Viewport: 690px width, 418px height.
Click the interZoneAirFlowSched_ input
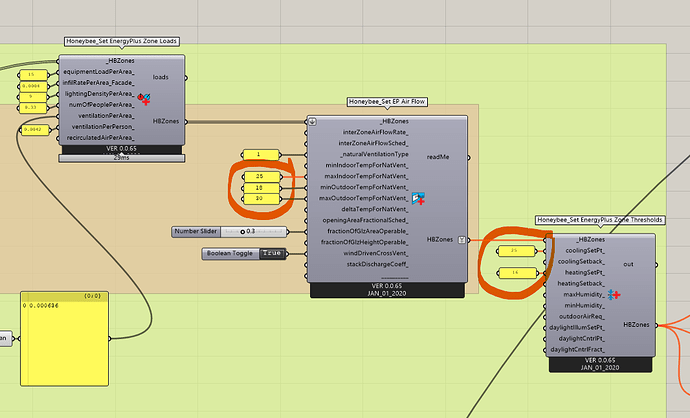(x=374, y=143)
